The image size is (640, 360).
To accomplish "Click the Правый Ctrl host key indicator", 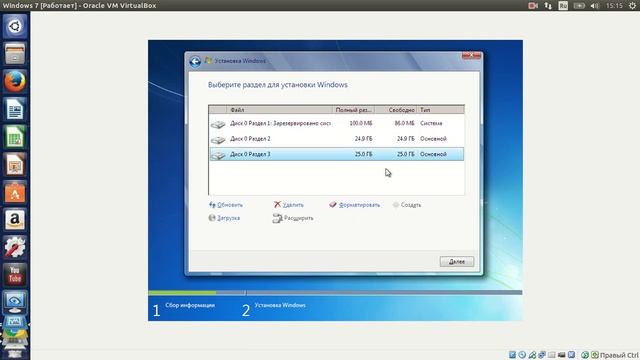I will pyautogui.click(x=619, y=355).
